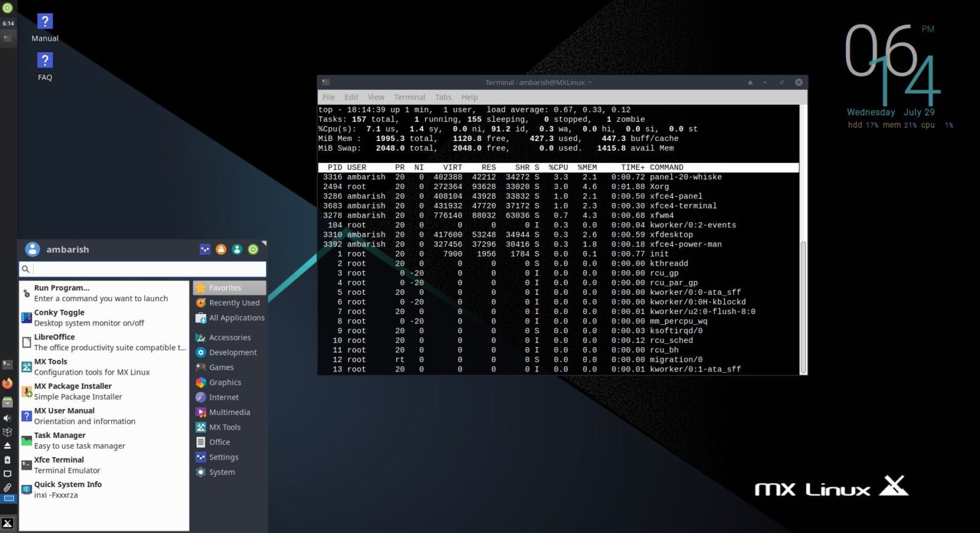Open the Graphics category

click(230, 382)
